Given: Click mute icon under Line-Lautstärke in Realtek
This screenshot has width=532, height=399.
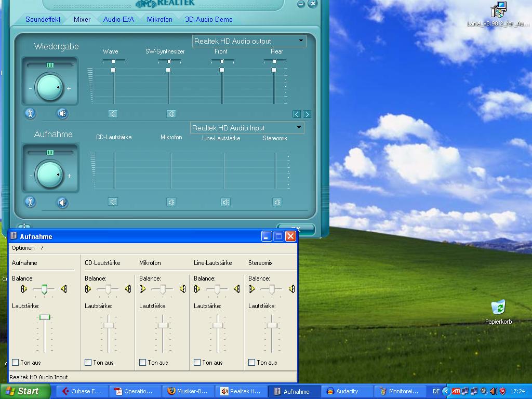Looking at the screenshot, I should click(225, 202).
